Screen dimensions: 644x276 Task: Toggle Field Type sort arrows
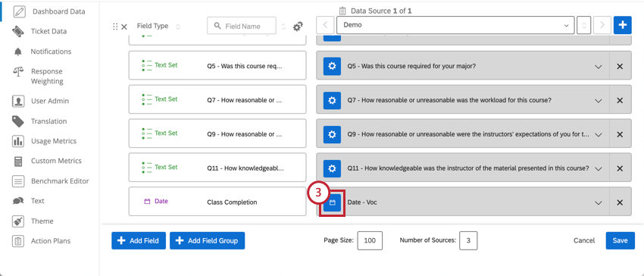(x=177, y=27)
